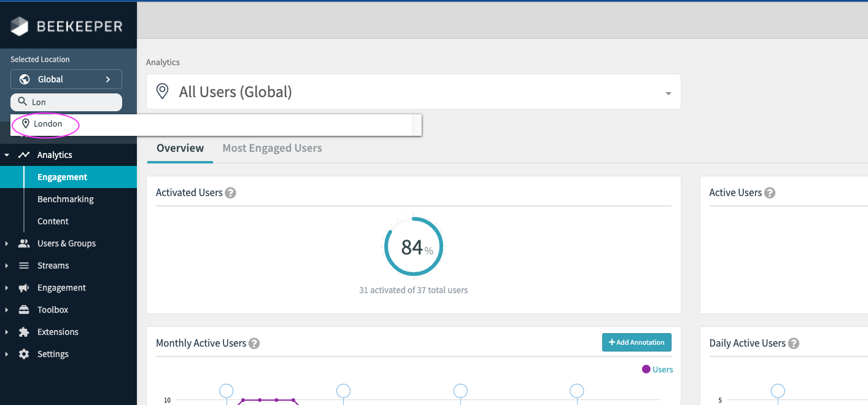Click the Selected Location label

tap(40, 60)
